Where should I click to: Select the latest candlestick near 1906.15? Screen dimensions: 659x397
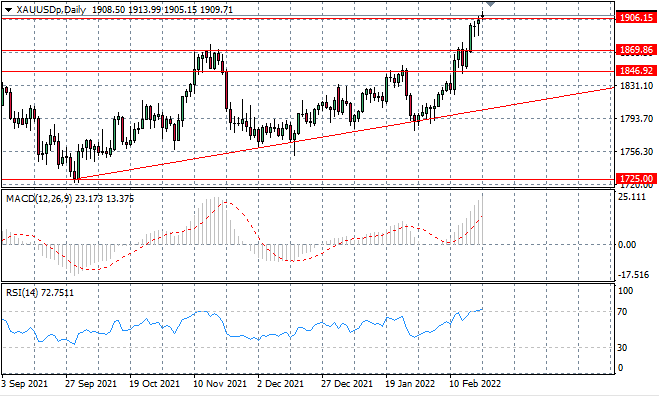coord(483,16)
